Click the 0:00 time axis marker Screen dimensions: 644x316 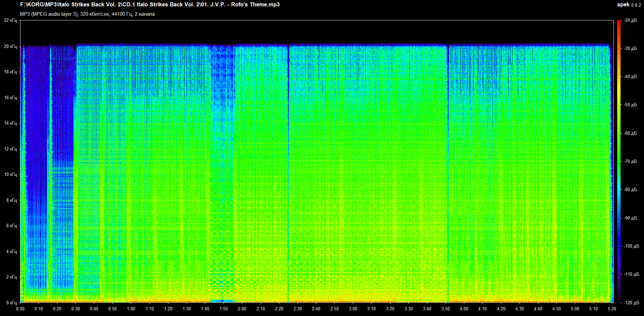tap(20, 309)
